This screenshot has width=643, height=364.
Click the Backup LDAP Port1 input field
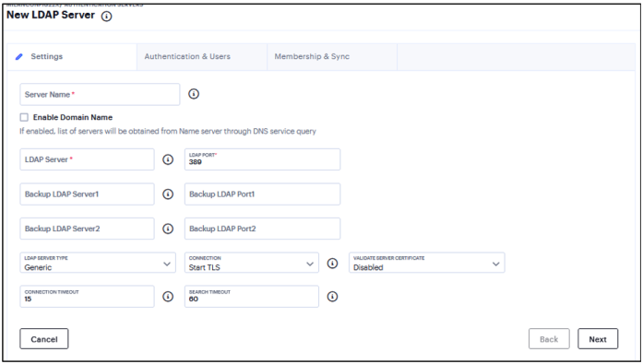pos(262,194)
